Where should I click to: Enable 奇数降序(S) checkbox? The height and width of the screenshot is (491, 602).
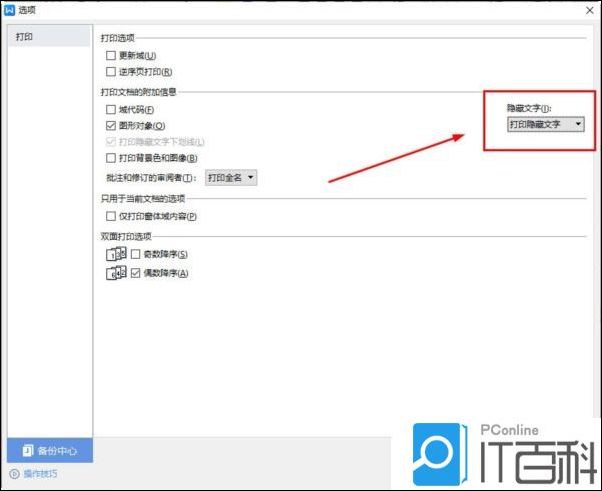point(136,254)
